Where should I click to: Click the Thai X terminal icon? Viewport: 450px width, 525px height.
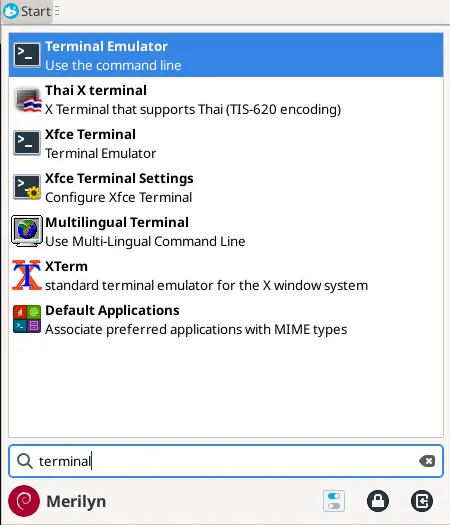(x=27, y=99)
